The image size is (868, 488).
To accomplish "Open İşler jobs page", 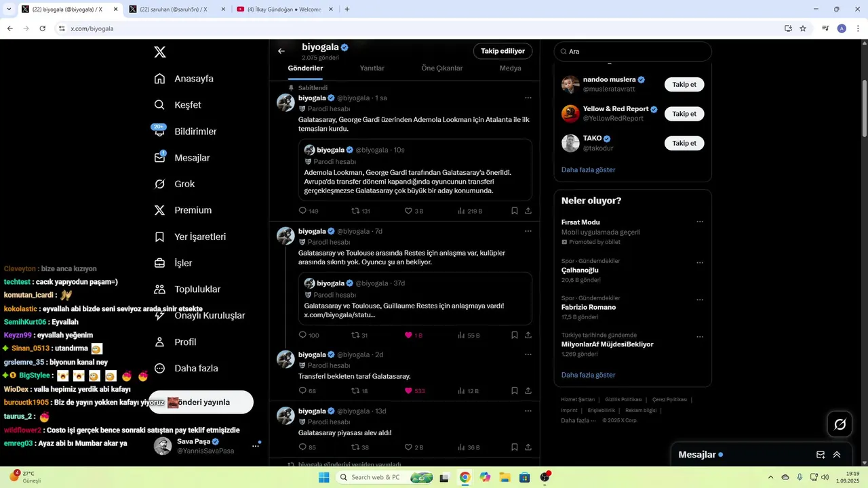I will pos(173,263).
